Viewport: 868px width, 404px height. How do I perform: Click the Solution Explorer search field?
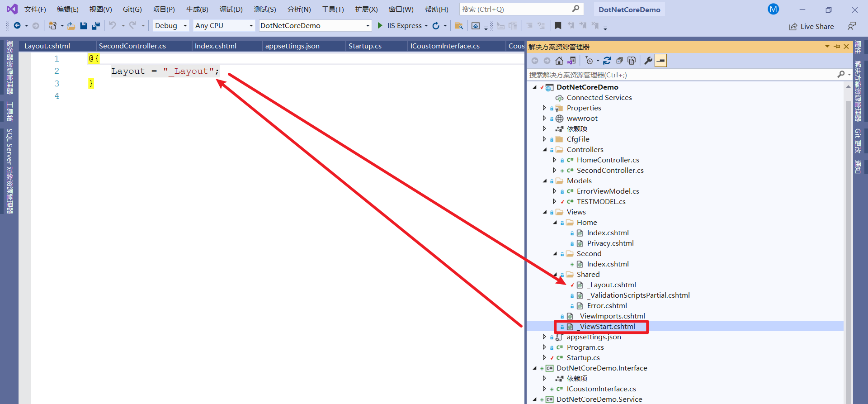point(683,75)
